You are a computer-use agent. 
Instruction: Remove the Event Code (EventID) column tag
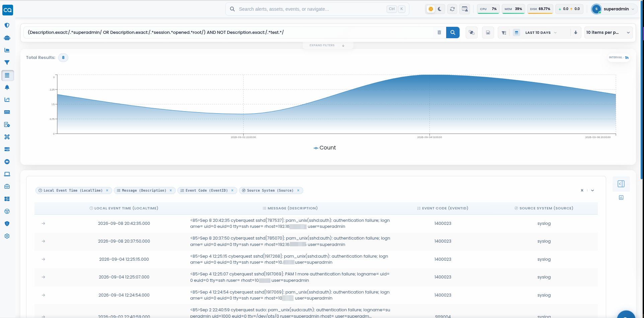[232, 190]
